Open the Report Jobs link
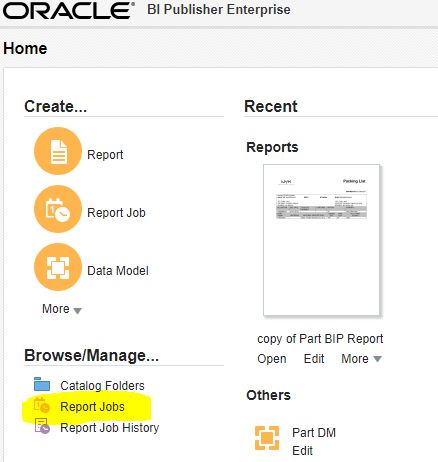This screenshot has height=462, width=438. [x=92, y=407]
